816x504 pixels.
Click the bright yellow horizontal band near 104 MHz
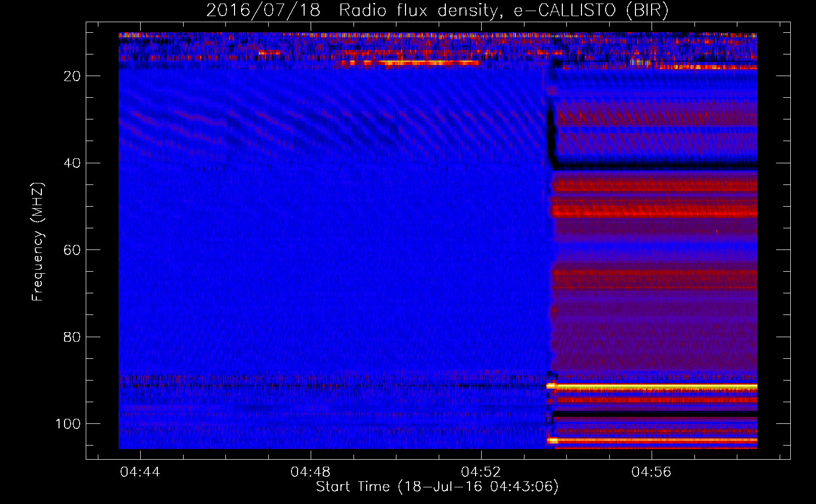pos(652,440)
